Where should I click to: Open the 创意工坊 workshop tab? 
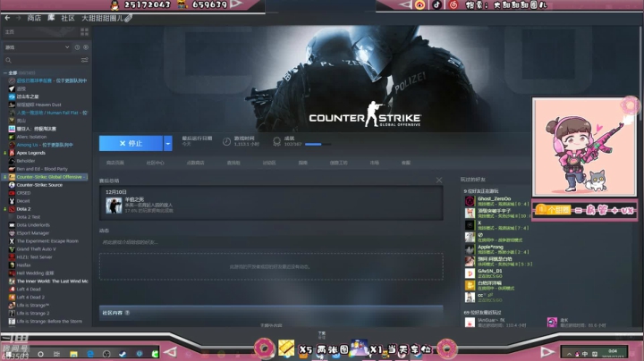point(338,163)
